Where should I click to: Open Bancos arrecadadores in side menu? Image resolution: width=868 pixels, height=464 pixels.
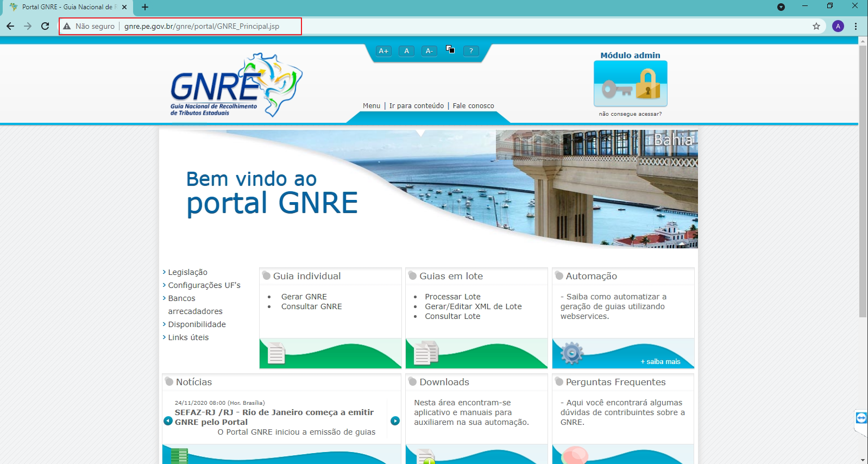195,305
